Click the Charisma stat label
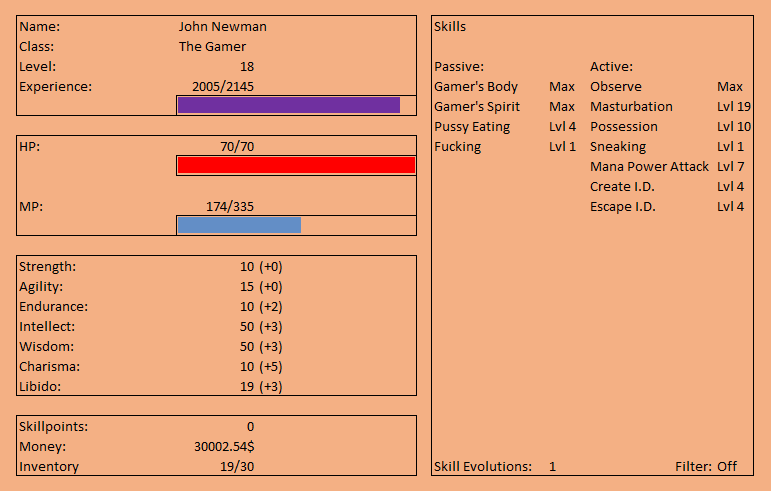The width and height of the screenshot is (771, 491). click(x=50, y=367)
